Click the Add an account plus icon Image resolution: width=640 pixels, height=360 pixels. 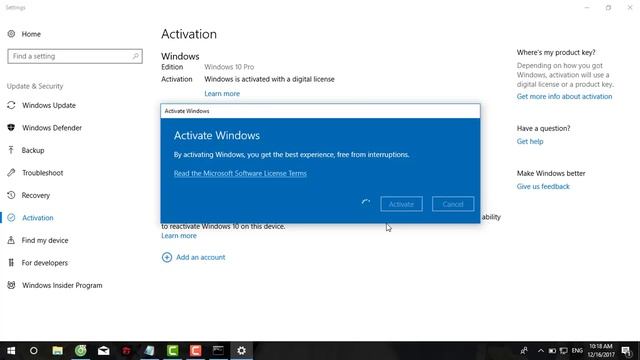click(x=167, y=257)
